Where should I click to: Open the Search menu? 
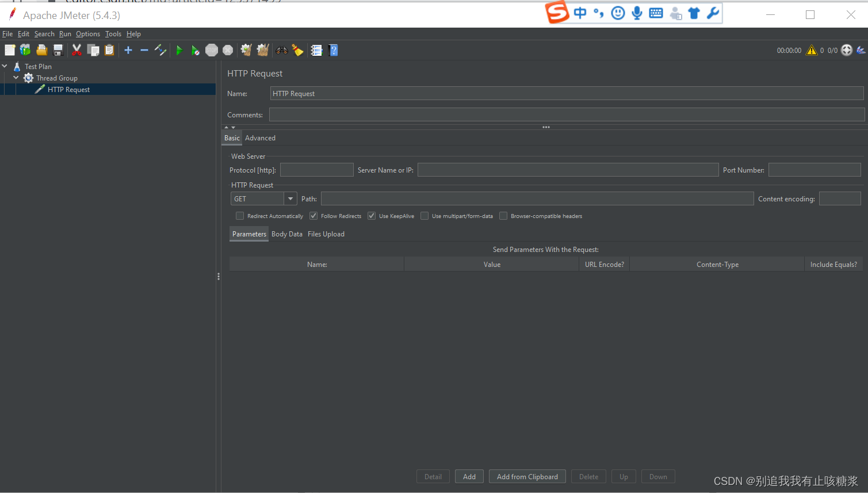pyautogui.click(x=44, y=34)
